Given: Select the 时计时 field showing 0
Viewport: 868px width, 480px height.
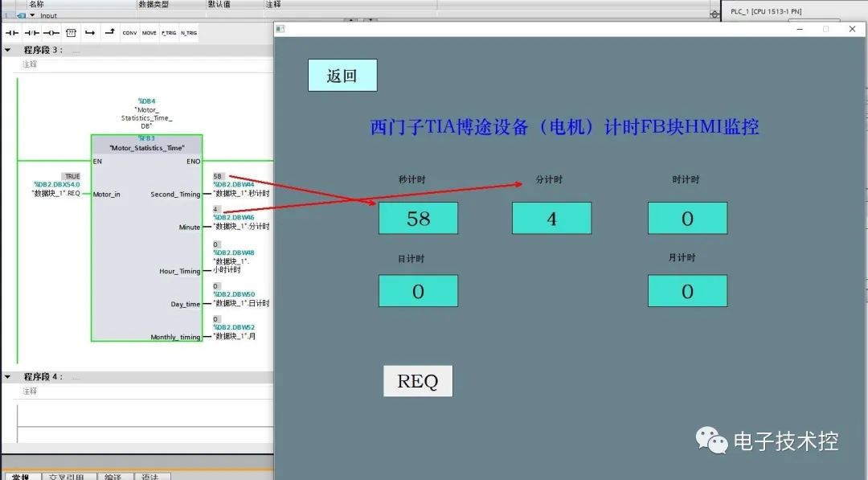Looking at the screenshot, I should click(x=687, y=218).
